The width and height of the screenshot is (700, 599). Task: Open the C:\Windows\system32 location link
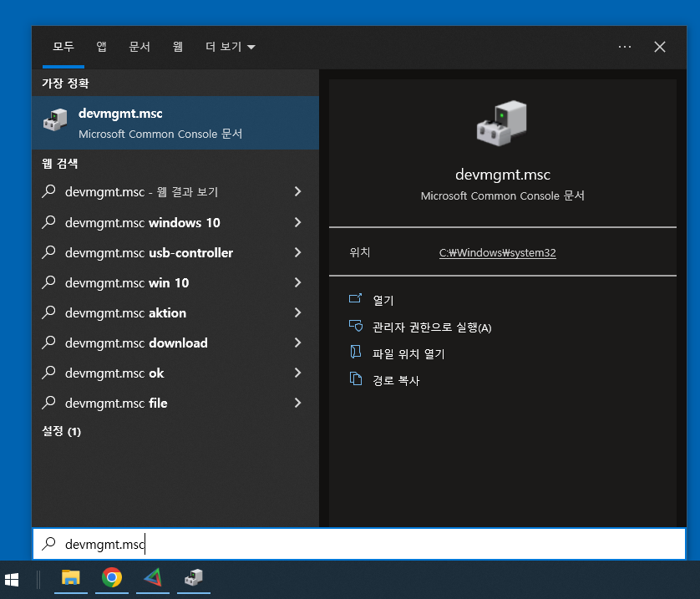click(497, 252)
